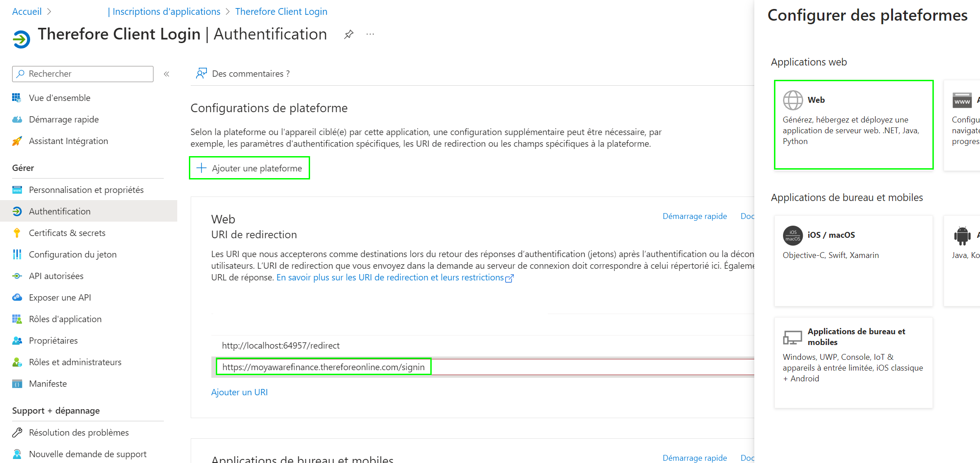Click the iOS macOS round icon
980x463 pixels.
pos(793,235)
